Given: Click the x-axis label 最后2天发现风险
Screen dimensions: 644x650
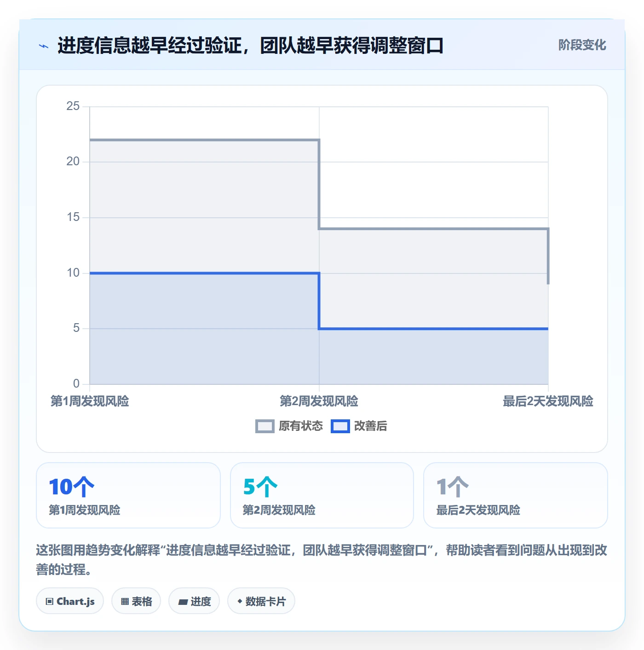Looking at the screenshot, I should click(x=548, y=401).
